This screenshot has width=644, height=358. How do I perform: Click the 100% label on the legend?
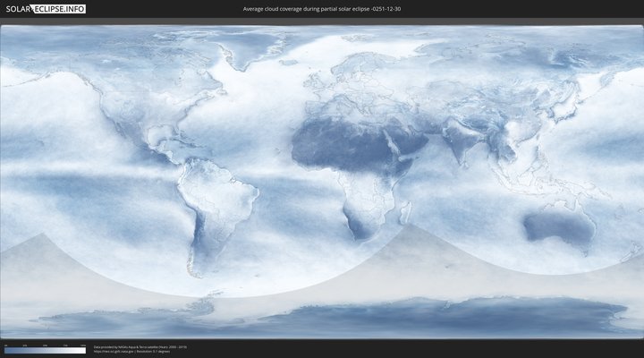83,345
